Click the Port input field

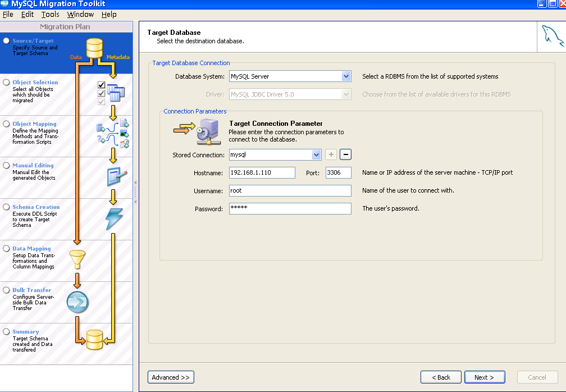pos(338,172)
